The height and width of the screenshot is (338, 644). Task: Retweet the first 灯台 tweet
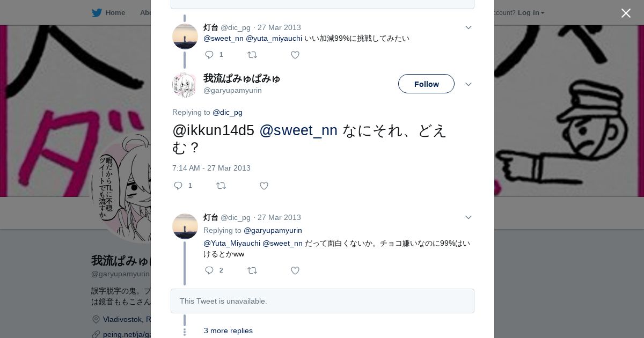coord(252,55)
